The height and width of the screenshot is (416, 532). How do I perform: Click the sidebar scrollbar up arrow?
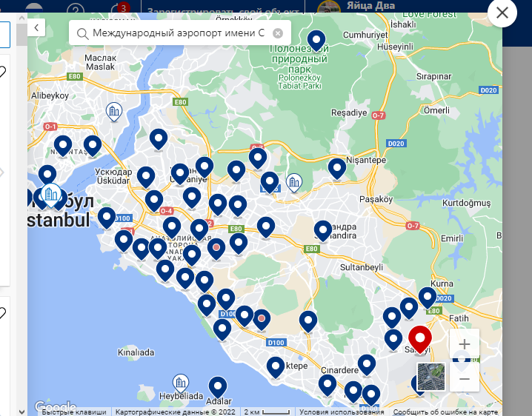pos(21,18)
